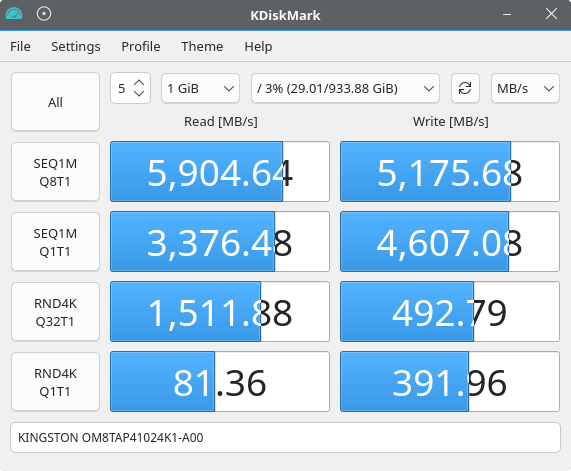The width and height of the screenshot is (571, 471).
Task: Click the KDiskMark window title text
Action: click(285, 15)
